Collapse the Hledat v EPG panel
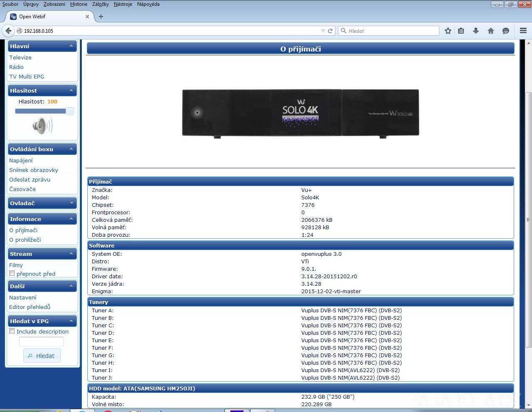 (71, 321)
